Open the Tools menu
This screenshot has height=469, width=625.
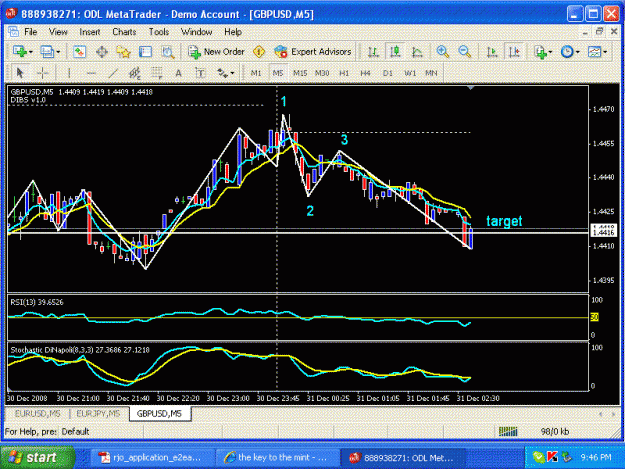(159, 32)
